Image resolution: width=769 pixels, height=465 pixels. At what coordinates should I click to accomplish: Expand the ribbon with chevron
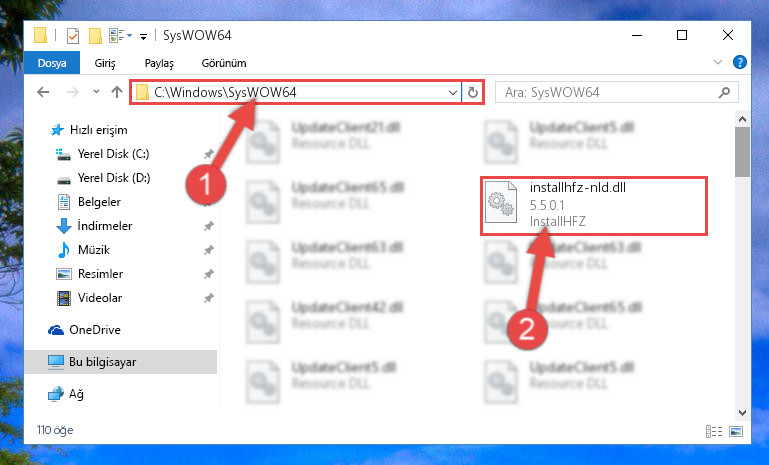[x=718, y=62]
